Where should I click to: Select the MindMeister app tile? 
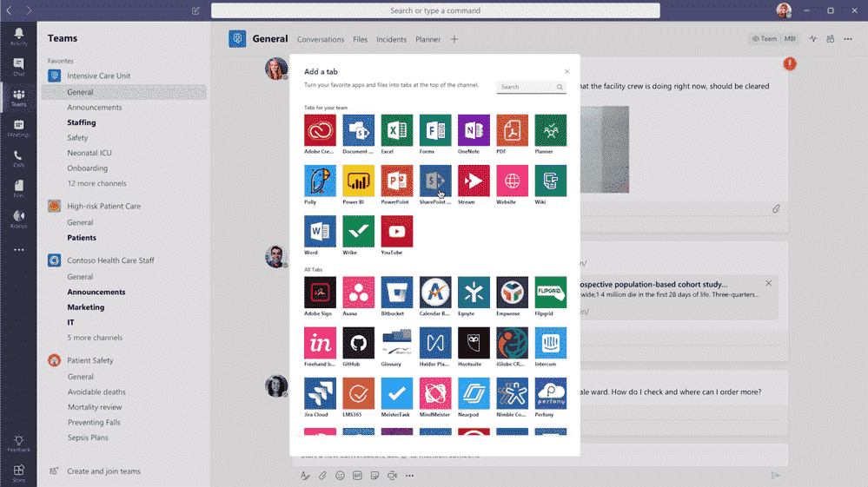(x=435, y=393)
